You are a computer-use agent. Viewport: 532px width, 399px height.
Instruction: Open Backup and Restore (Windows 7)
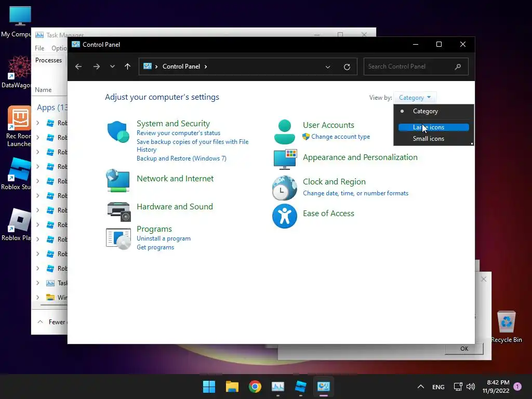coord(181,158)
